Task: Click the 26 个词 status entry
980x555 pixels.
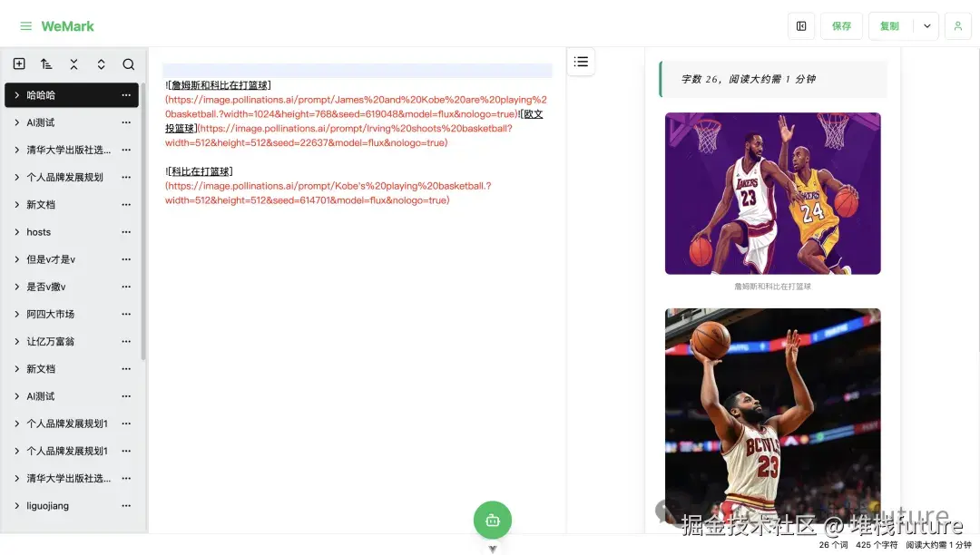Action: (833, 545)
